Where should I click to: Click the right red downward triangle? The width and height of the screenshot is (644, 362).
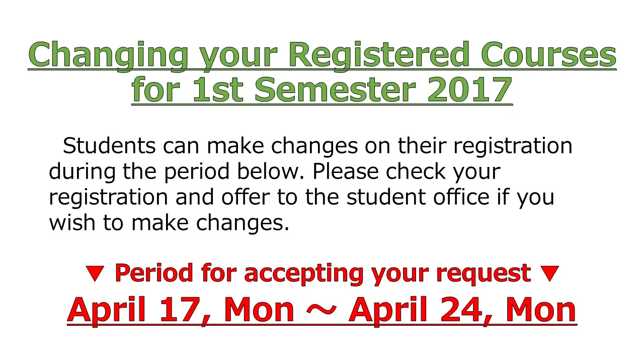click(549, 274)
